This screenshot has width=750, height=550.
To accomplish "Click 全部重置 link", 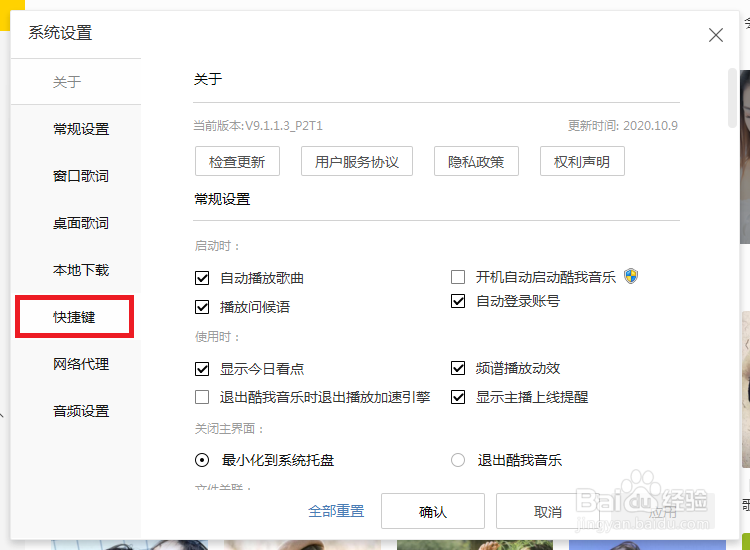I will (x=336, y=511).
